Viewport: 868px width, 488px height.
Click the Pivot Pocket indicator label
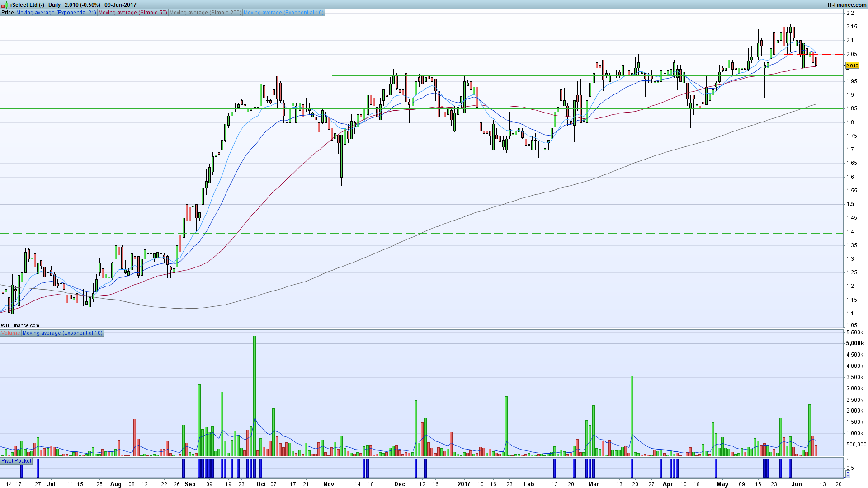click(x=16, y=461)
